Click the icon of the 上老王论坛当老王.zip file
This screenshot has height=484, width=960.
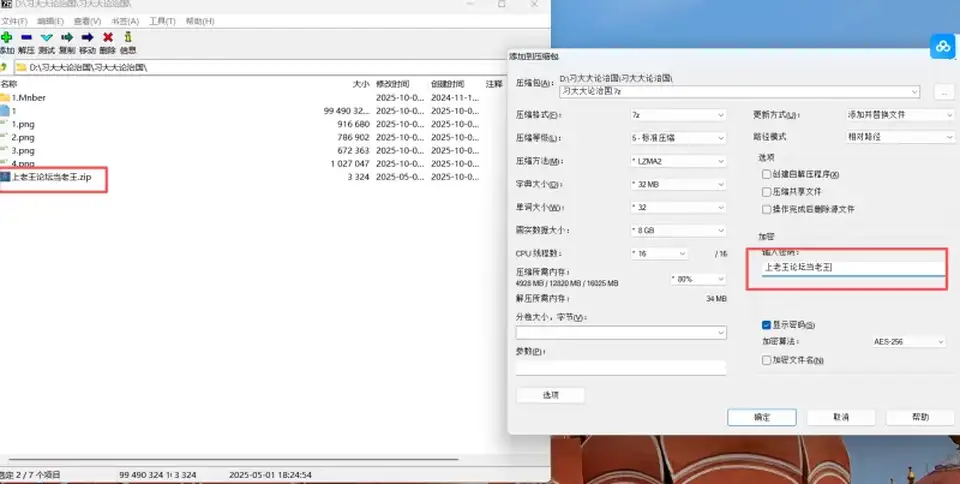point(5,177)
